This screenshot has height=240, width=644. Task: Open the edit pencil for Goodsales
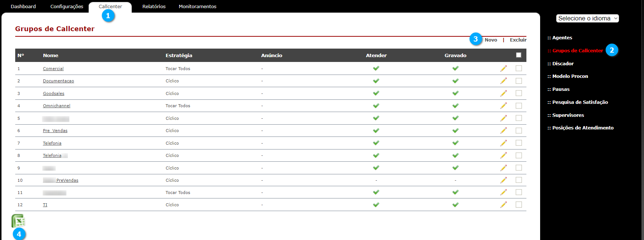pyautogui.click(x=503, y=93)
